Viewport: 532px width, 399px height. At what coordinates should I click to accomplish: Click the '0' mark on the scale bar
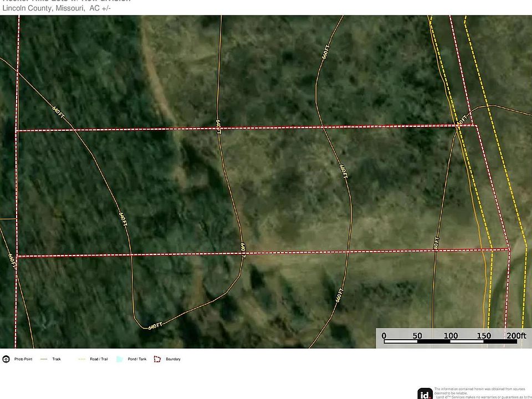(x=383, y=336)
